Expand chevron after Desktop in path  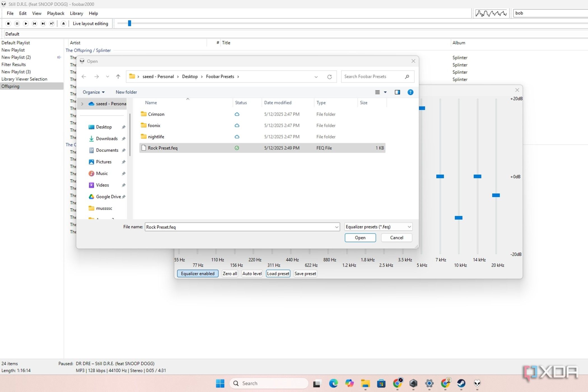point(202,77)
